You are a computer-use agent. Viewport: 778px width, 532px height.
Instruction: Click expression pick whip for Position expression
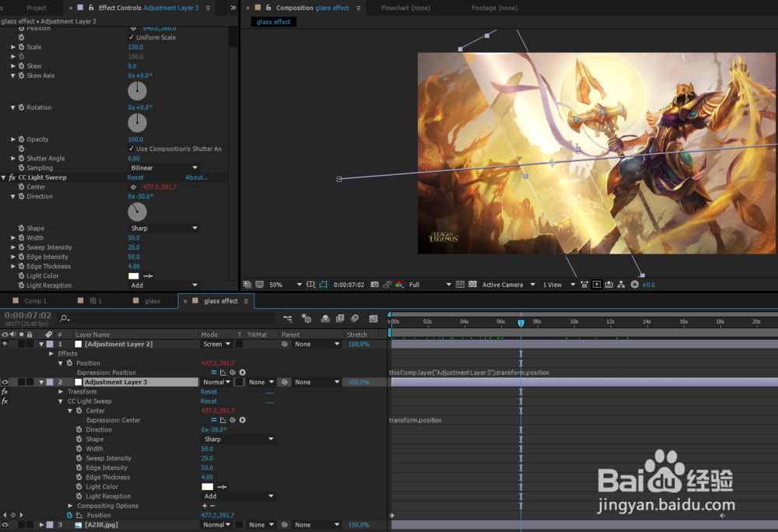coord(233,373)
